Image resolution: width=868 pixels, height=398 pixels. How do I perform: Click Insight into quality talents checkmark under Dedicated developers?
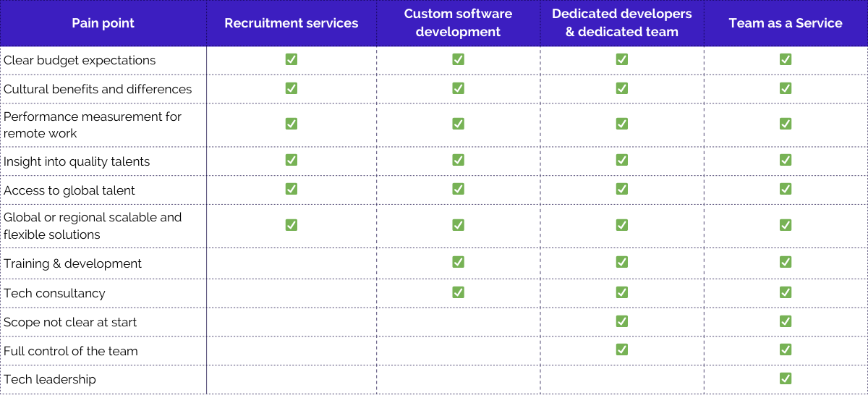click(622, 160)
